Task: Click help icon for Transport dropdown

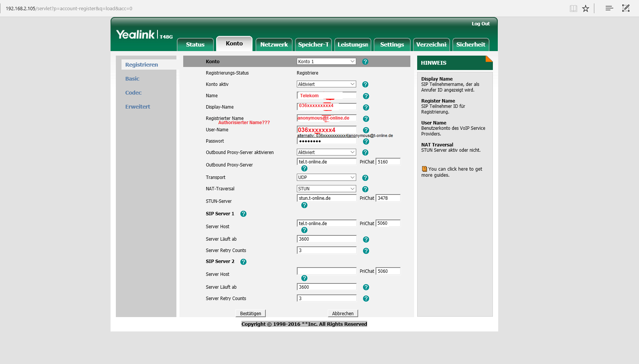Action: click(365, 178)
